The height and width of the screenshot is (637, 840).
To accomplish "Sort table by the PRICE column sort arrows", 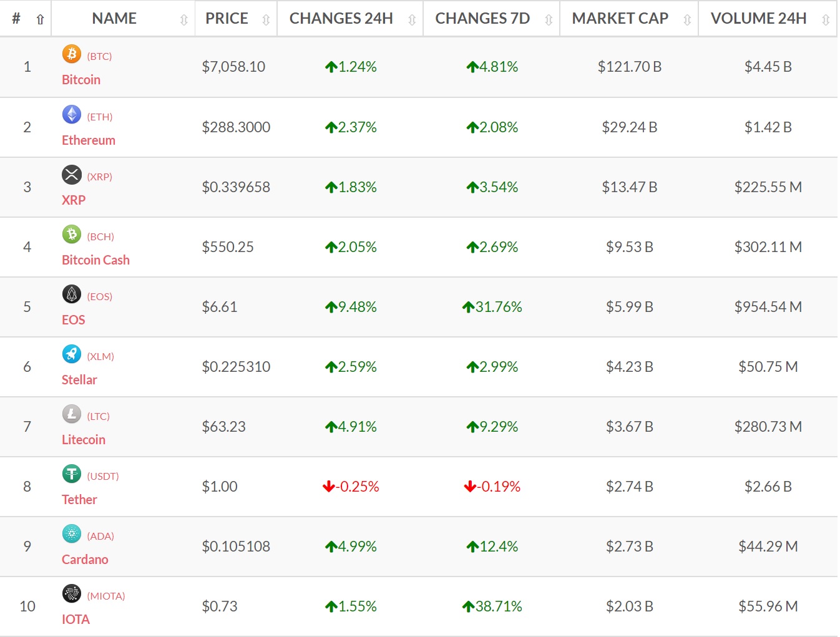I will pyautogui.click(x=266, y=20).
